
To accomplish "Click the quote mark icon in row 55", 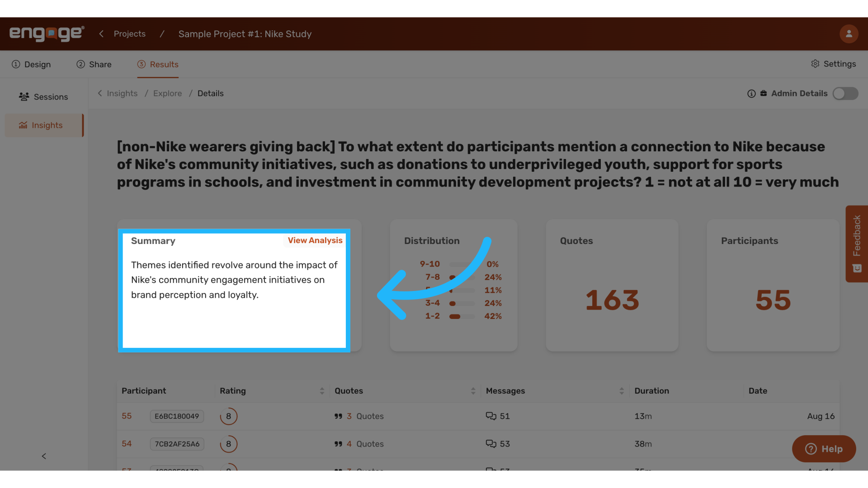I will pyautogui.click(x=338, y=416).
